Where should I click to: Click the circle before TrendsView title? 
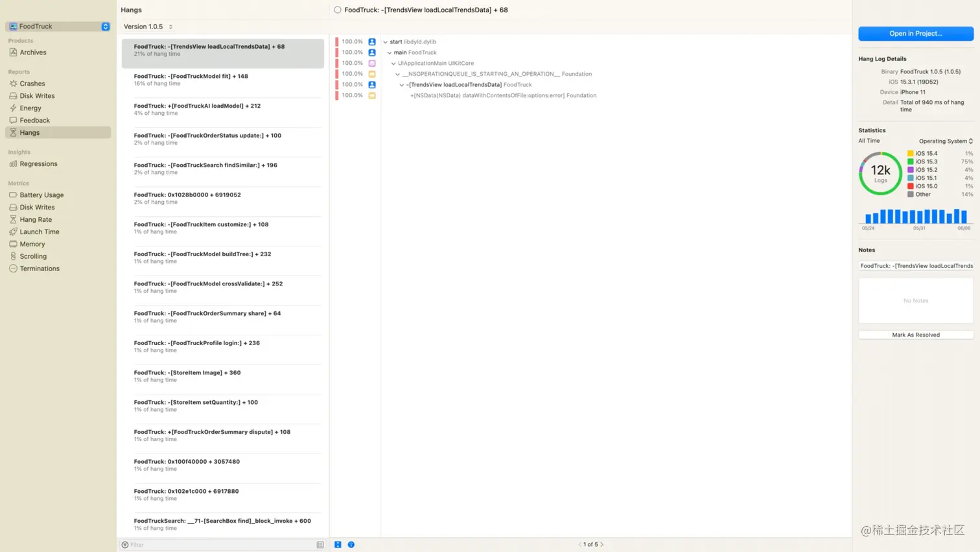[338, 10]
